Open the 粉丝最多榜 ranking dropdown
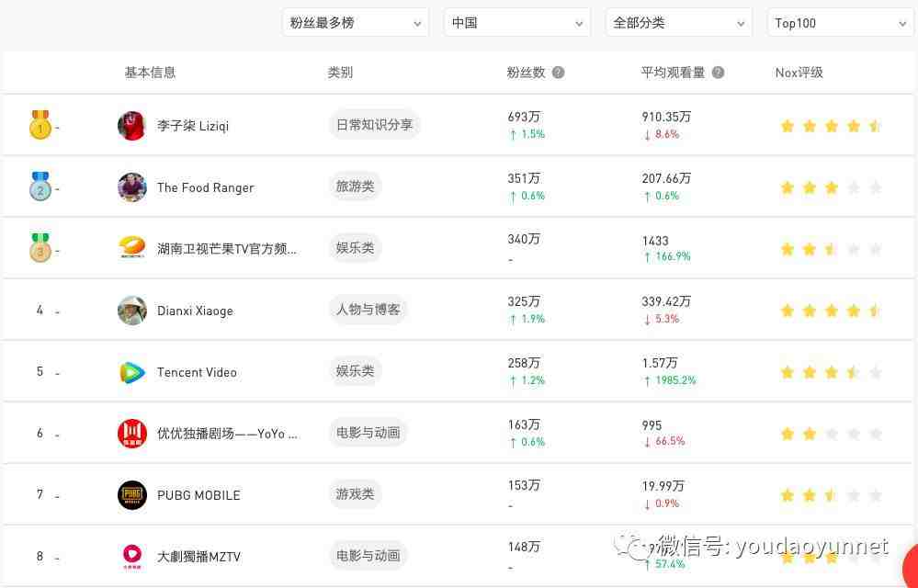The image size is (918, 588). coord(356,23)
